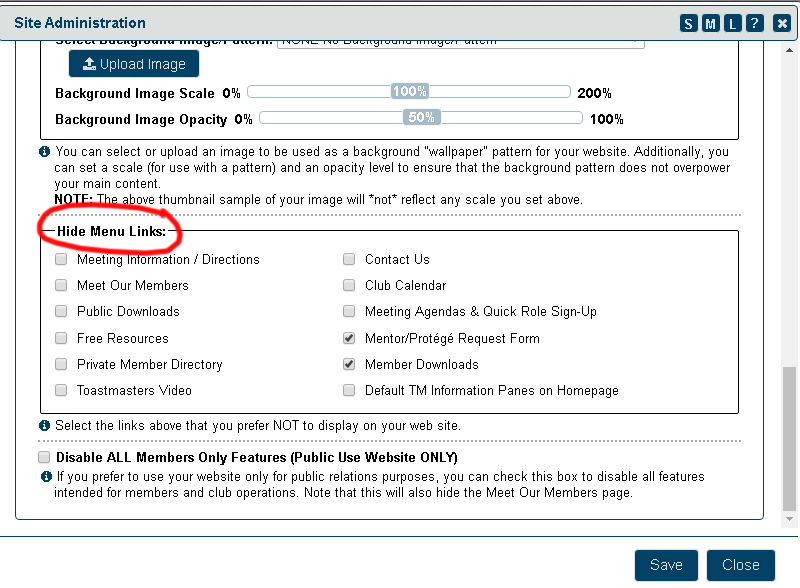Tick the Club Calendar checkbox
The image size is (800, 588).
tap(349, 285)
